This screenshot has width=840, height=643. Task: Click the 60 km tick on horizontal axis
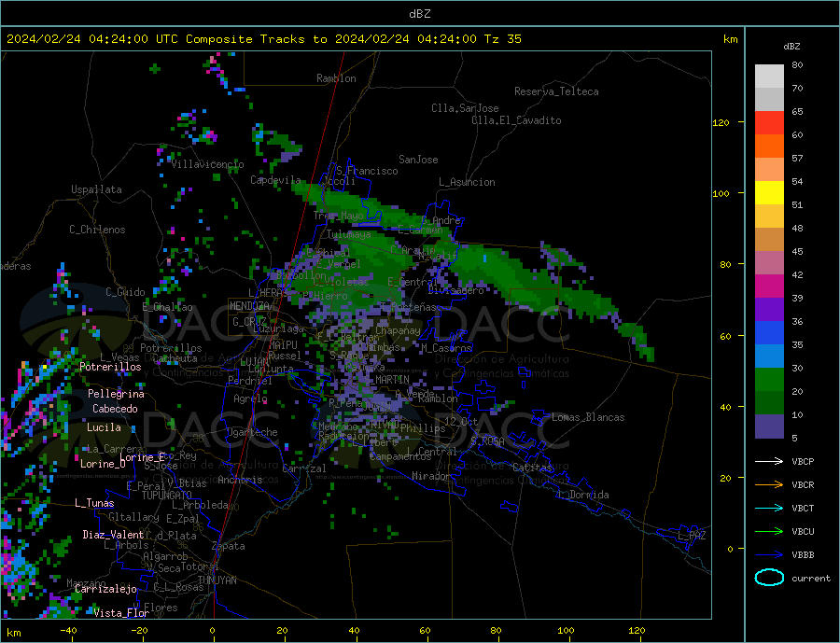tap(425, 631)
